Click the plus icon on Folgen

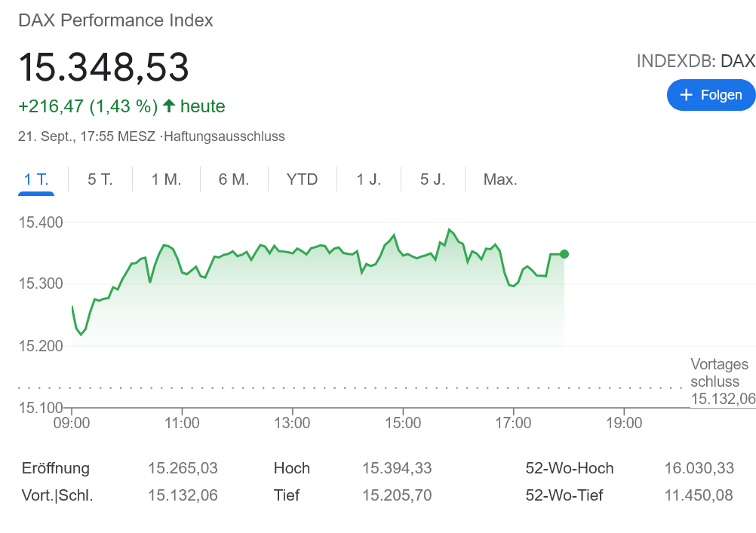[686, 95]
